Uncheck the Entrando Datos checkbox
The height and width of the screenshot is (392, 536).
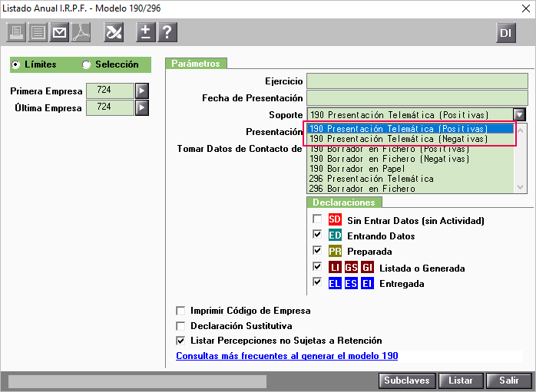317,234
